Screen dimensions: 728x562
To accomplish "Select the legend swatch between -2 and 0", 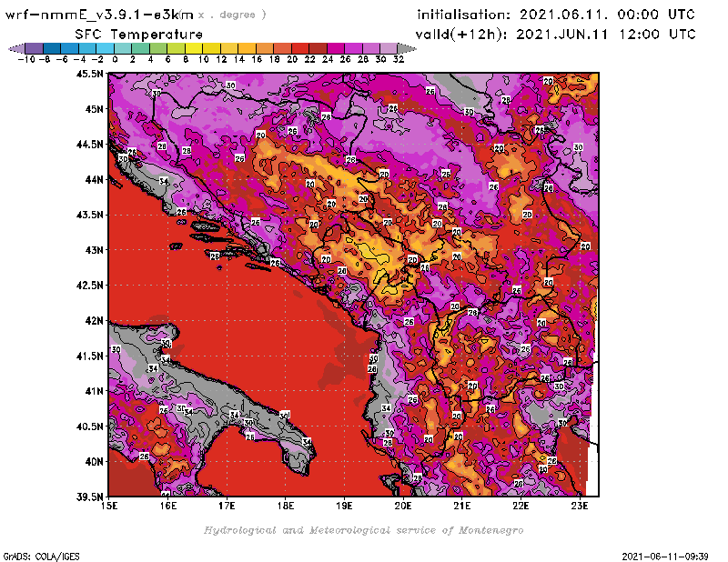I will [105, 48].
